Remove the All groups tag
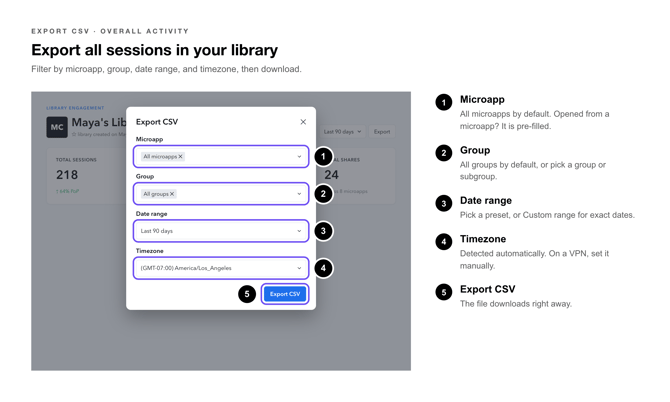Image resolution: width=670 pixels, height=402 pixels. (x=172, y=194)
